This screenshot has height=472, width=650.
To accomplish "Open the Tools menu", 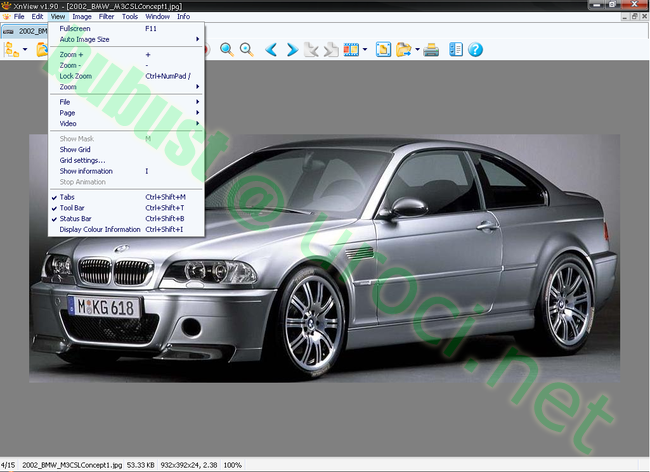I will coord(130,17).
